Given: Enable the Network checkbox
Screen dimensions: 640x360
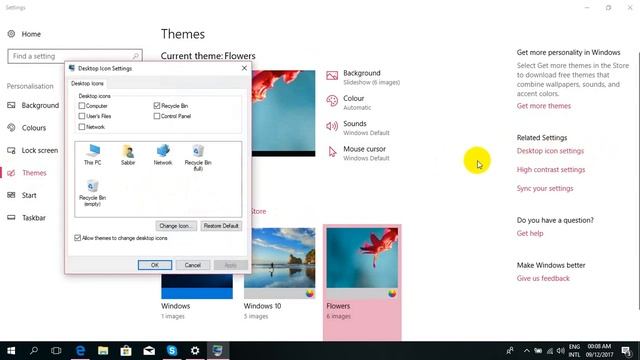Looking at the screenshot, I should tap(82, 127).
